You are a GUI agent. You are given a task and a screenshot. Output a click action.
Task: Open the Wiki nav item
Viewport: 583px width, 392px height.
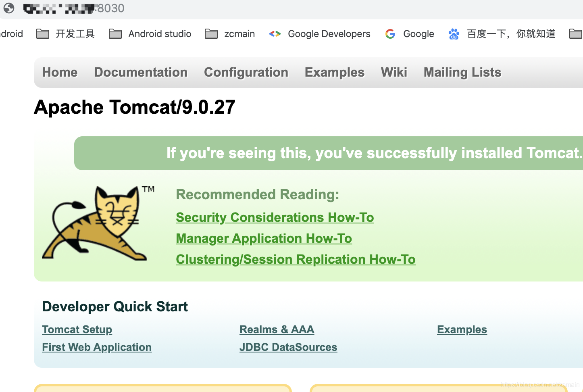point(394,72)
